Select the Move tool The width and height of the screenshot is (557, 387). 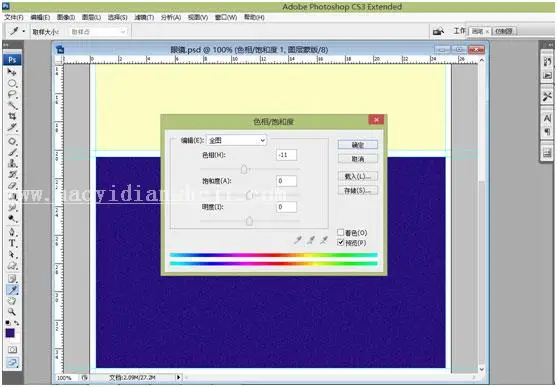[12, 72]
